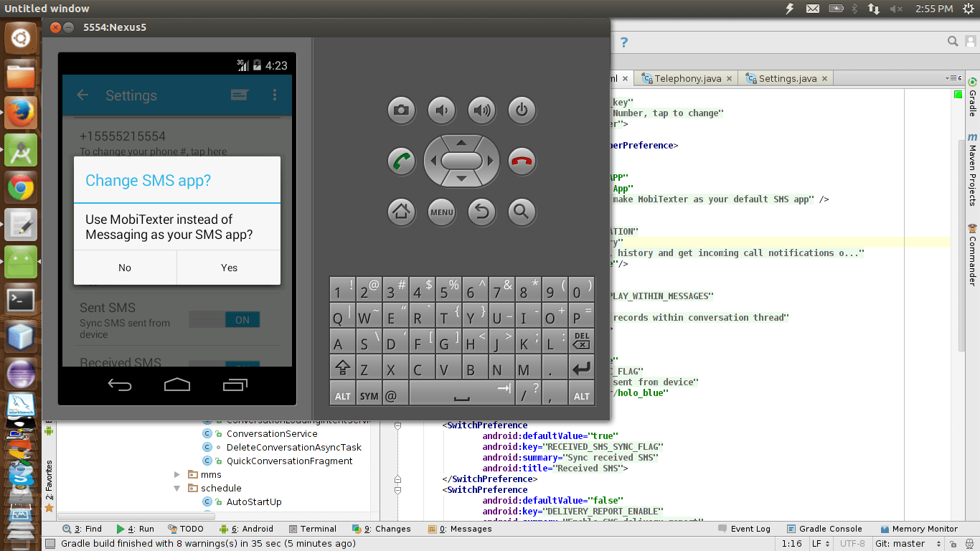Launch Firefox from the dock
Screen dimensions: 980x551
click(x=19, y=113)
